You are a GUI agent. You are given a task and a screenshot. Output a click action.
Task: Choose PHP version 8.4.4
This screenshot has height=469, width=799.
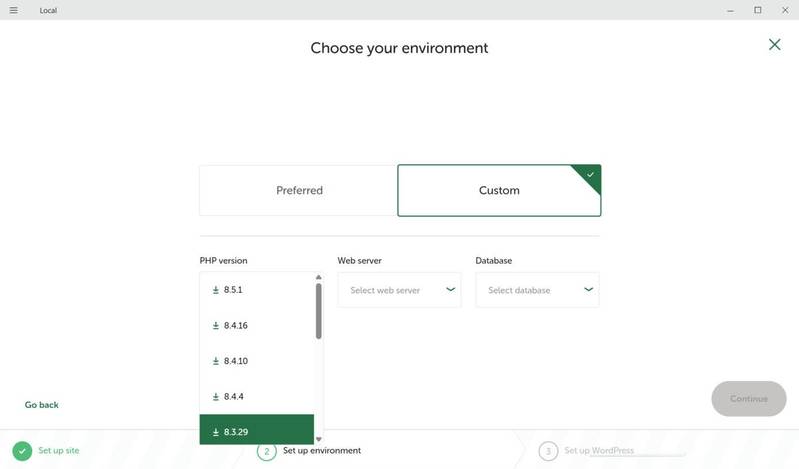pos(257,397)
